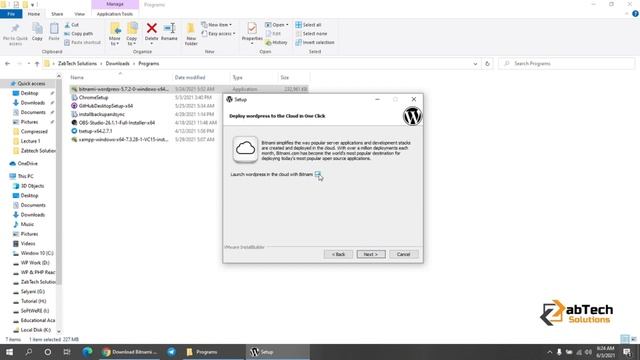This screenshot has height=360, width=640.
Task: Click History in the Open group
Action: (276, 42)
